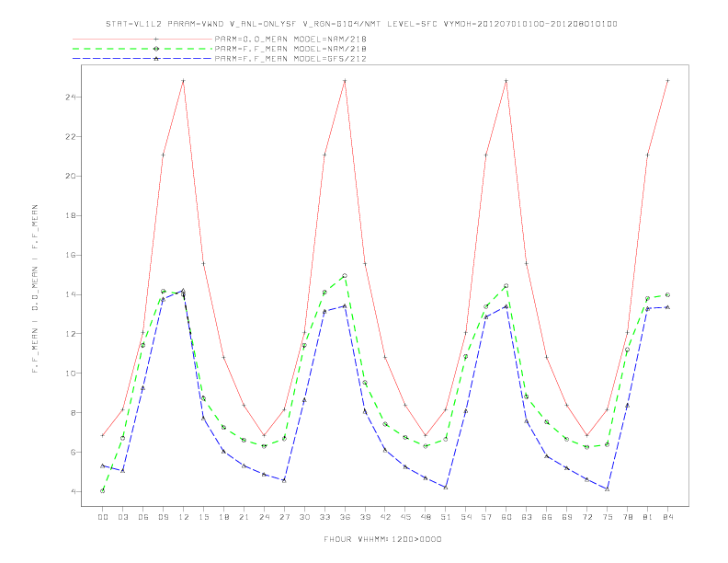Click x-axis tick label 27
728x563 pixels.
pos(284,517)
